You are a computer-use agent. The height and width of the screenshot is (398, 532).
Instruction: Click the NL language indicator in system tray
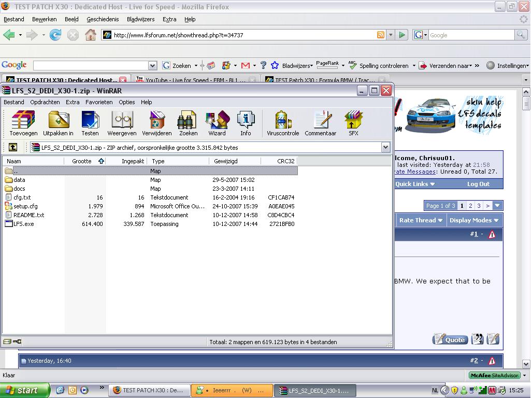[435, 391]
